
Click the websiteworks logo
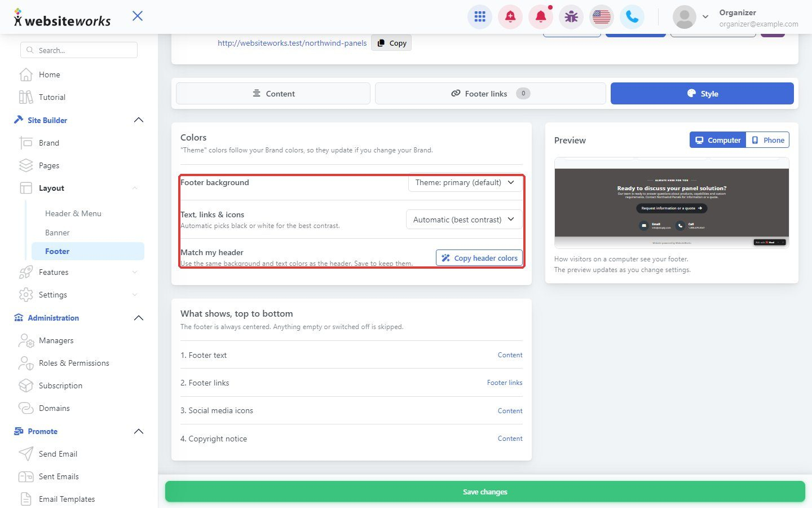tap(62, 18)
